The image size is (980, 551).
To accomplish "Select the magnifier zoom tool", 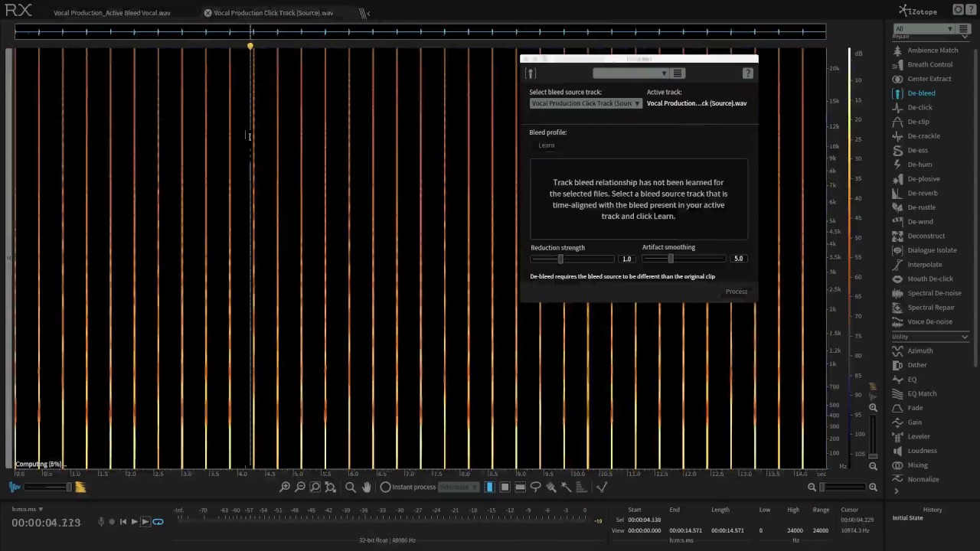I will [351, 487].
